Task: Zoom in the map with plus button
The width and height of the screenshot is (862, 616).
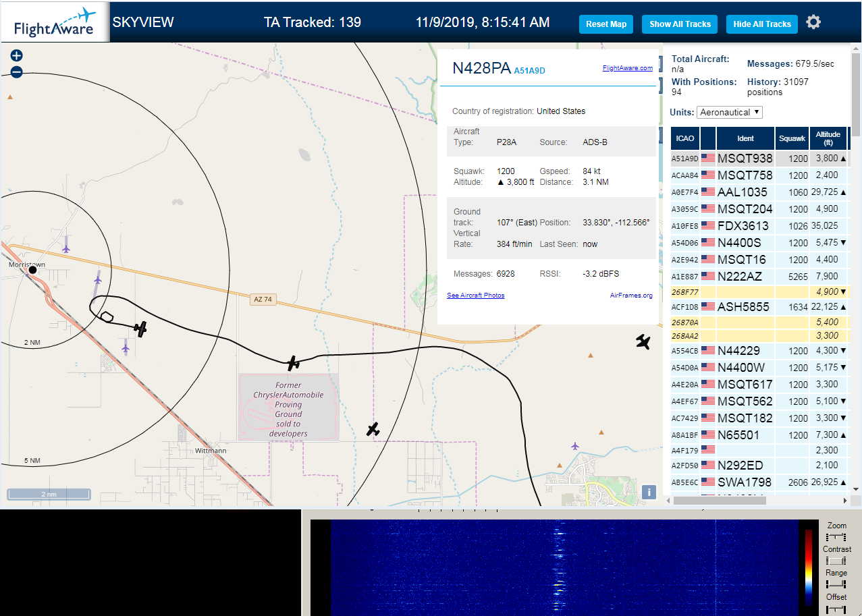Action: (17, 56)
